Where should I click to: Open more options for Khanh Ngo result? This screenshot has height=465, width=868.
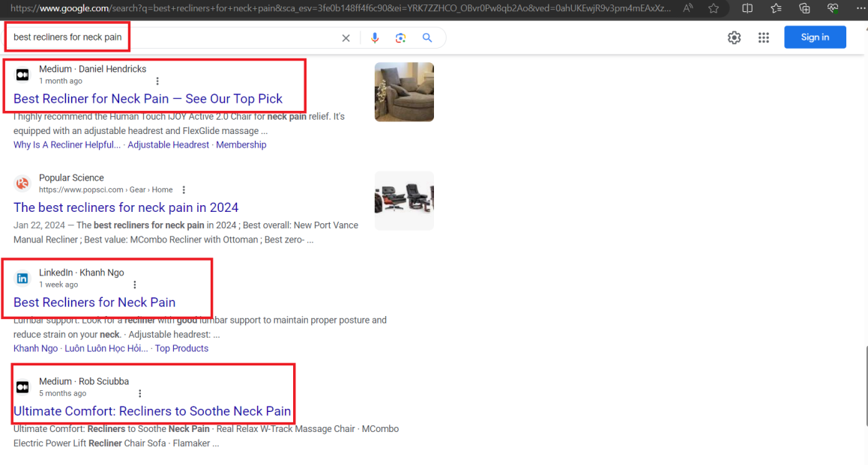tap(134, 285)
